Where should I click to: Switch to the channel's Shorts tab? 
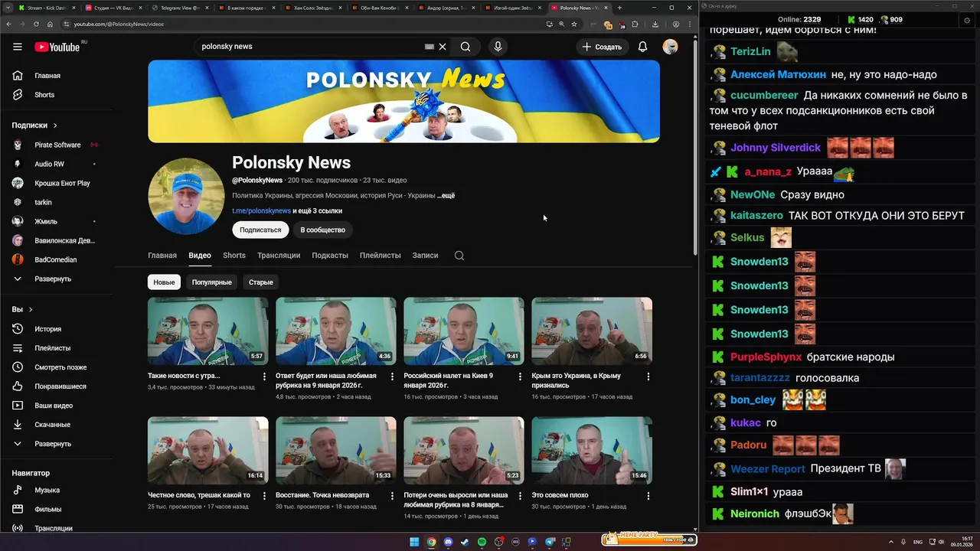click(x=234, y=256)
